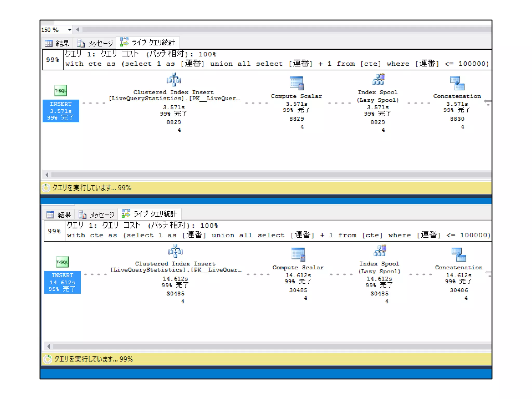Click the Clustered Index Insert icon in bottom plan
The image size is (532, 399).
(175, 251)
